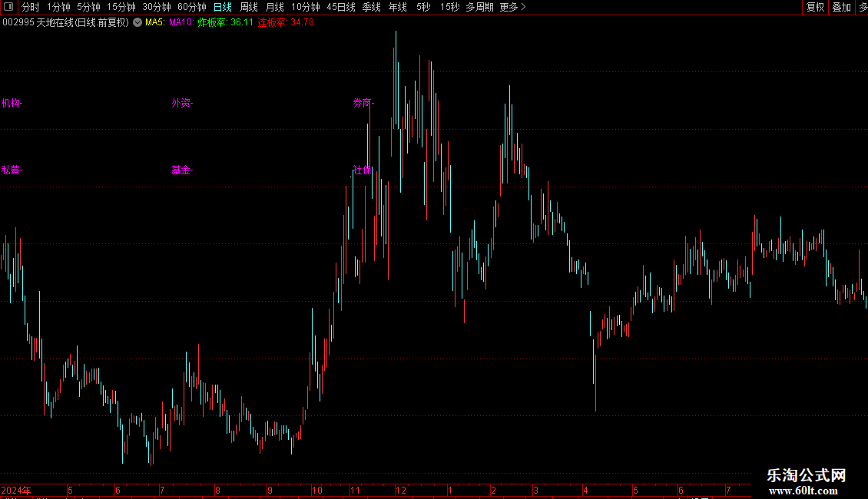The width and height of the screenshot is (868, 499).
Task: Click the 社保 label on chart
Action: click(x=363, y=170)
